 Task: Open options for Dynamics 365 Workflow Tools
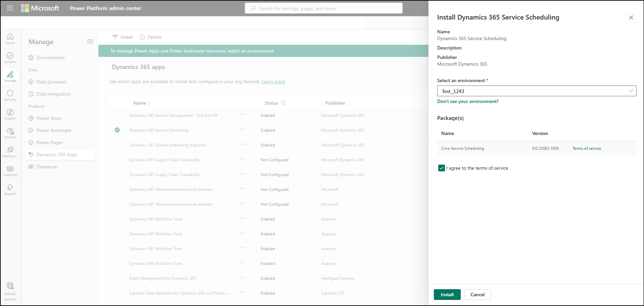click(x=243, y=219)
